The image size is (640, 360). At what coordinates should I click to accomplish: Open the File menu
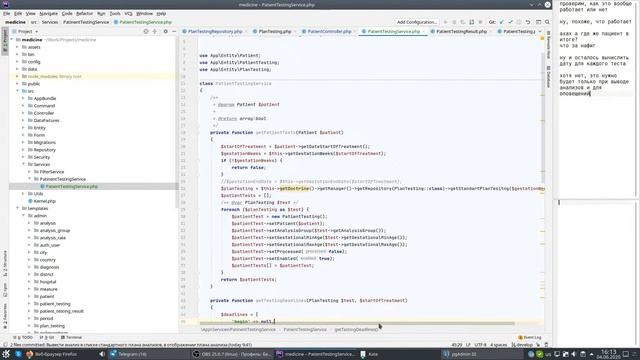click(x=7, y=13)
